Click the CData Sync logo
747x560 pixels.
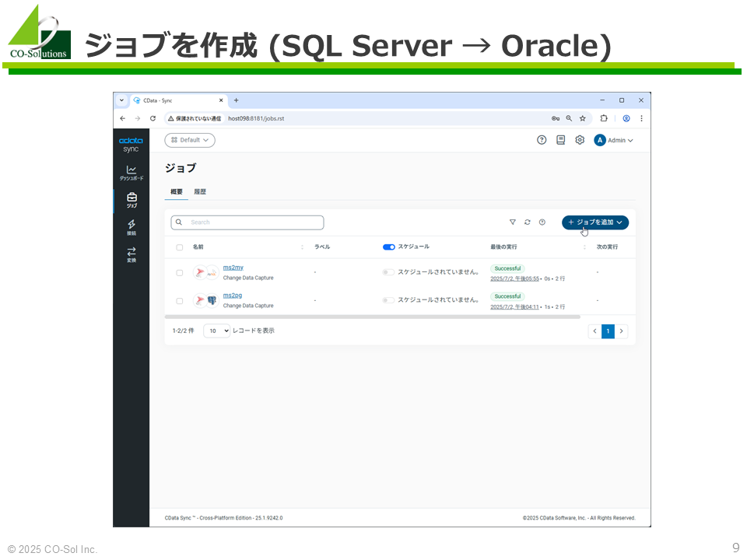point(131,145)
